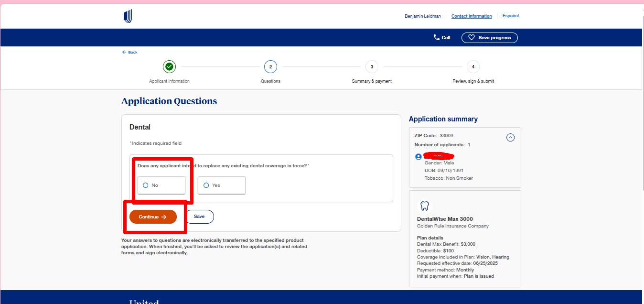
Task: Click the Application summary heading
Action: point(443,119)
